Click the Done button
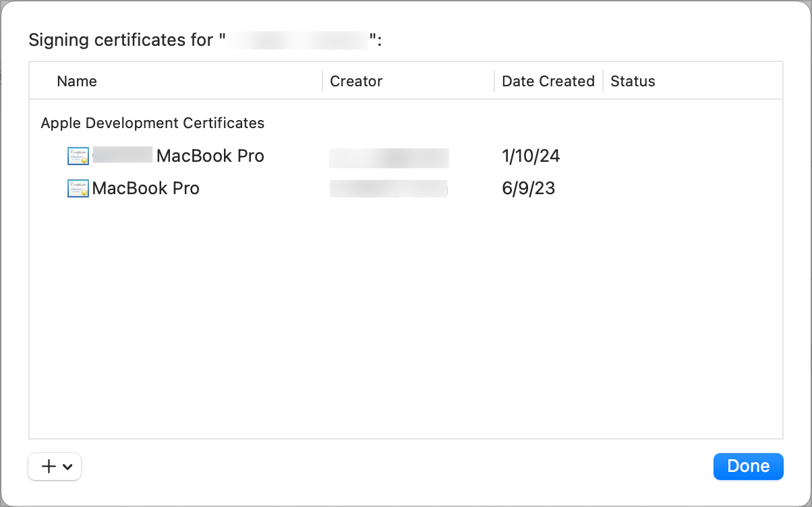812x507 pixels. [748, 466]
